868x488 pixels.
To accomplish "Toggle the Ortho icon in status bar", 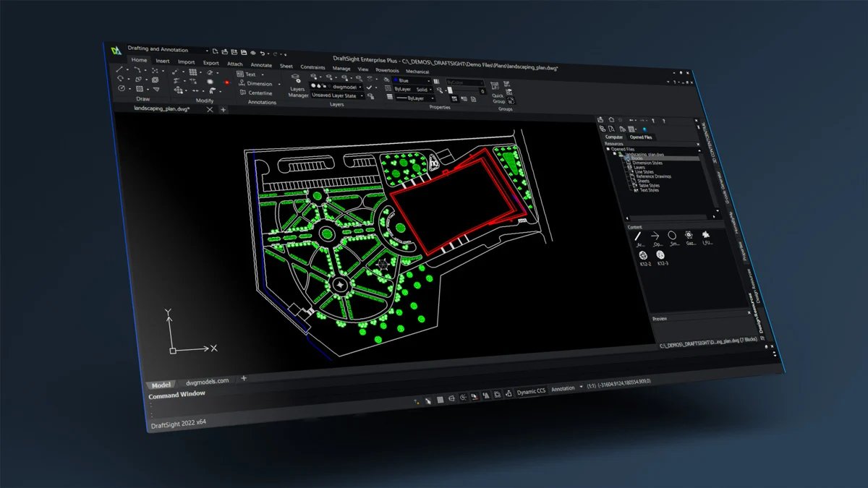I will pos(451,398).
